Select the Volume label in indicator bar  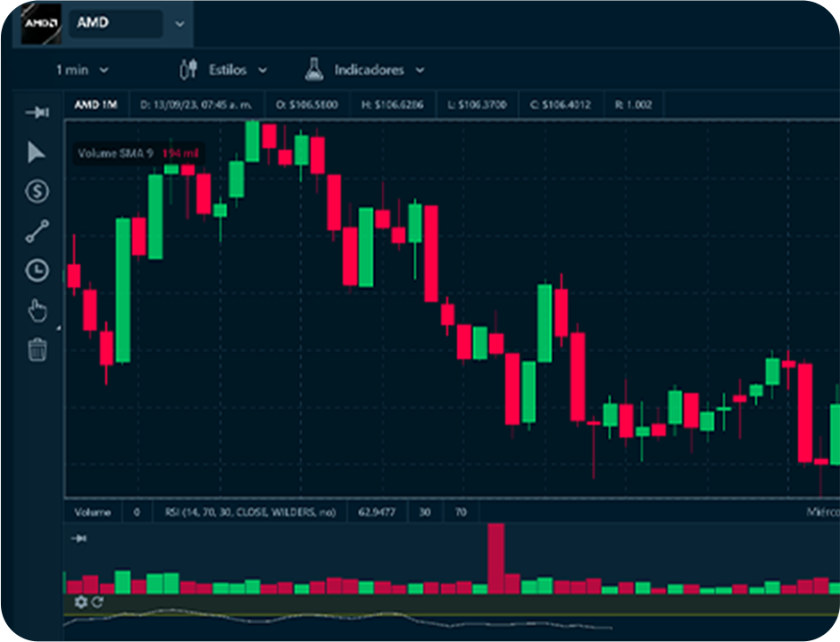(93, 513)
